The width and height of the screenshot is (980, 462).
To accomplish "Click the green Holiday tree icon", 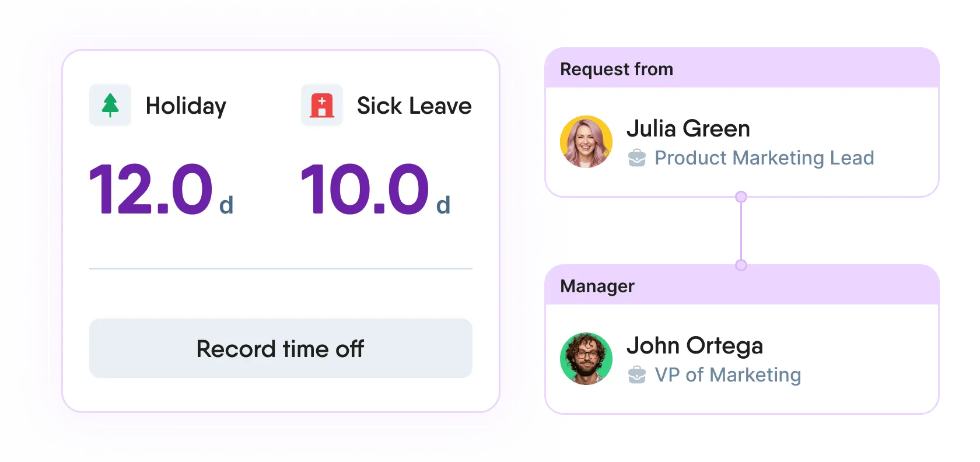I will point(110,106).
